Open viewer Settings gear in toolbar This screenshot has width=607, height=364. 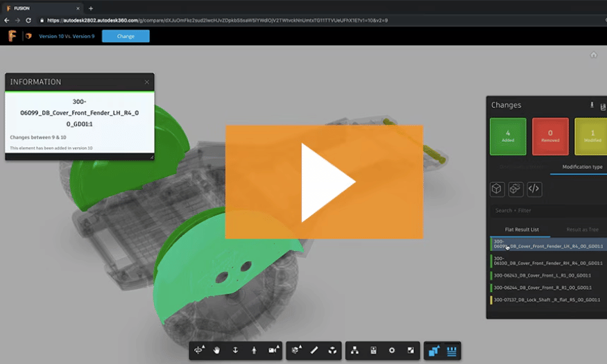392,350
